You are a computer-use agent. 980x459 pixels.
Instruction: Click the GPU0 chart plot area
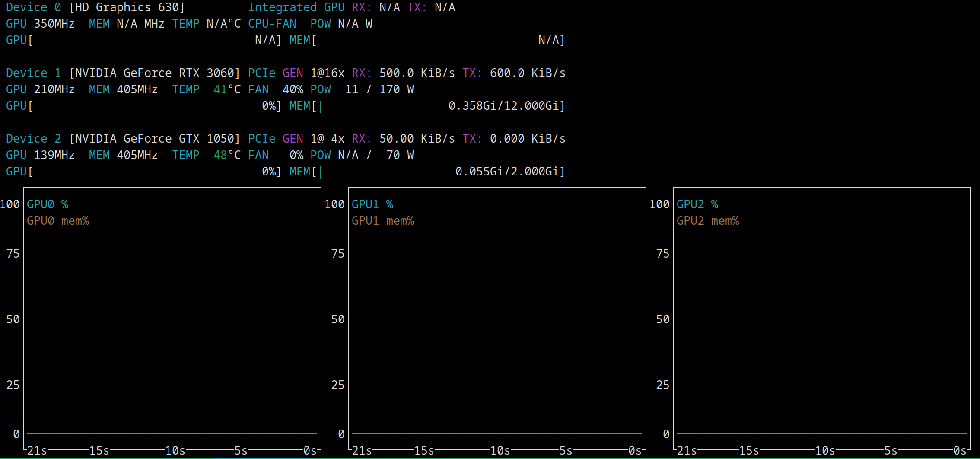coord(172,319)
